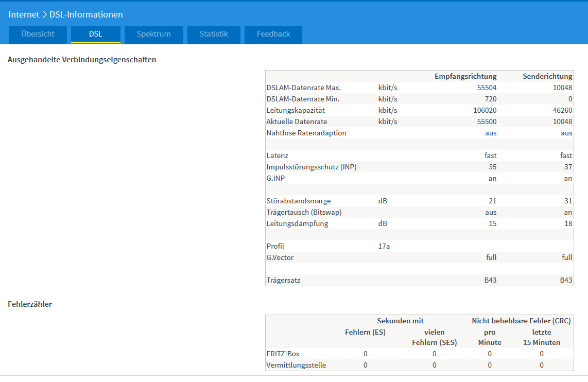The height and width of the screenshot is (382, 588).
Task: Click the Trägersatz row label
Action: 283,280
